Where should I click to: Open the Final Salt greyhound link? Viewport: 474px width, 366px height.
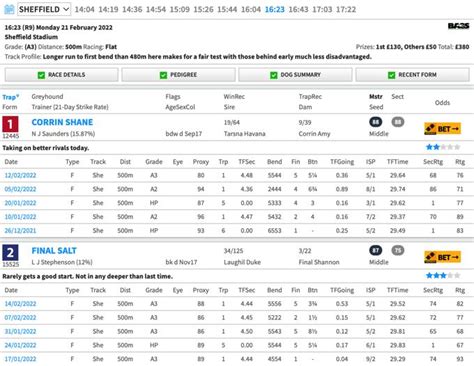[x=54, y=250]
